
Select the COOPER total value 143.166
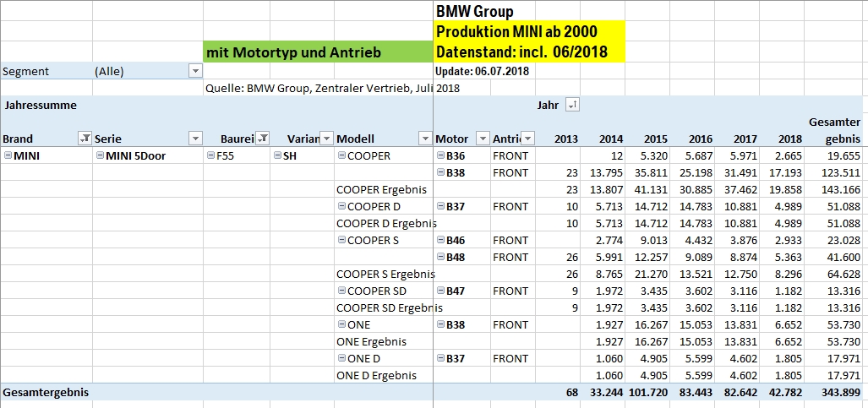(x=840, y=190)
